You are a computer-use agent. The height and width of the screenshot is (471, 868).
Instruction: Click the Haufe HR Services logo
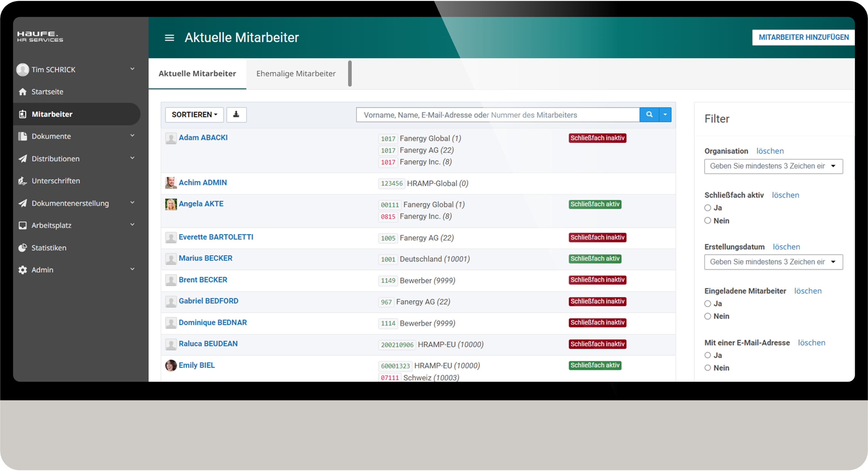(x=40, y=37)
